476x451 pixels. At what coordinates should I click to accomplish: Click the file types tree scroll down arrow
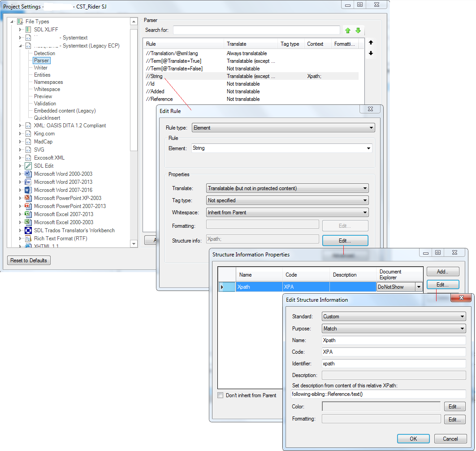pos(134,243)
